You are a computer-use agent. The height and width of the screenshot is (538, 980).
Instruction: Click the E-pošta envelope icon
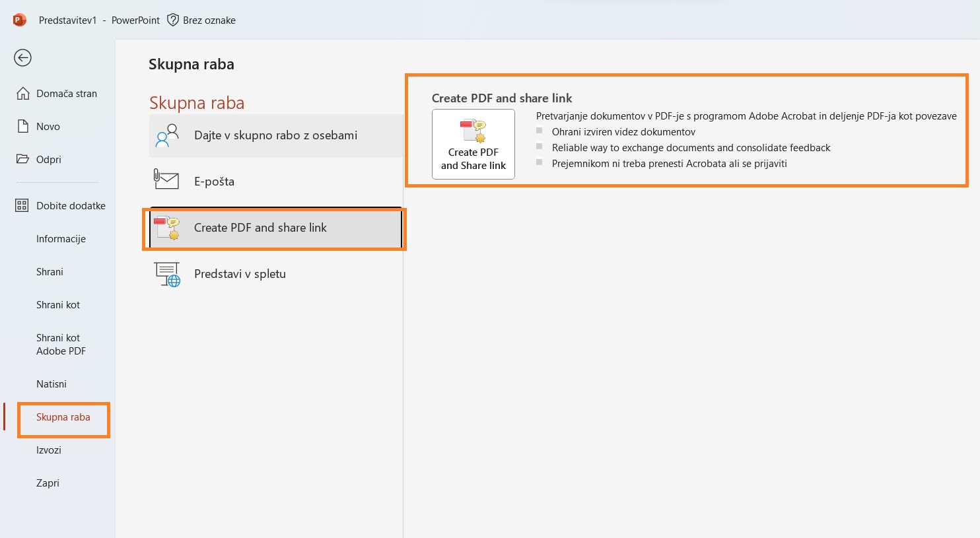[166, 180]
